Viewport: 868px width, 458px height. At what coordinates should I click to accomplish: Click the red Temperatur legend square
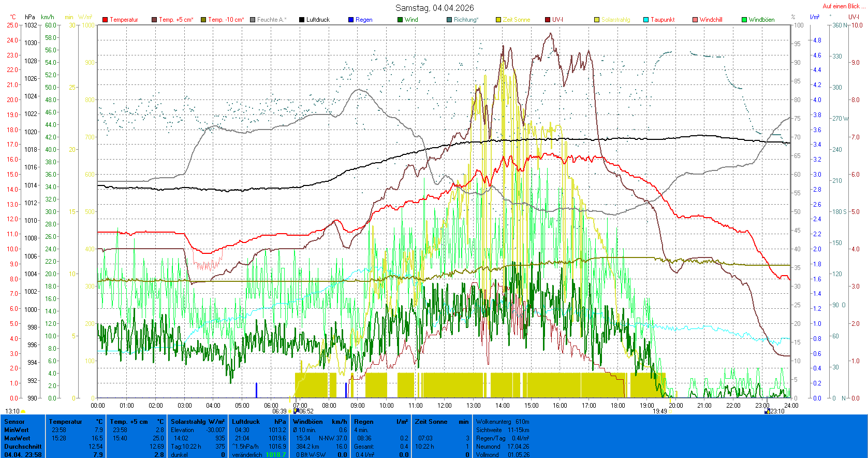click(x=105, y=20)
